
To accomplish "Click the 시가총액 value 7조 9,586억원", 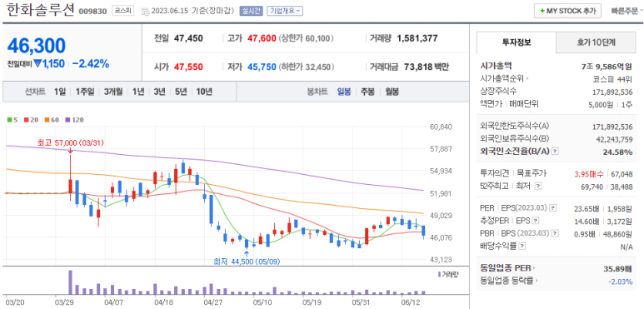I will tap(607, 67).
